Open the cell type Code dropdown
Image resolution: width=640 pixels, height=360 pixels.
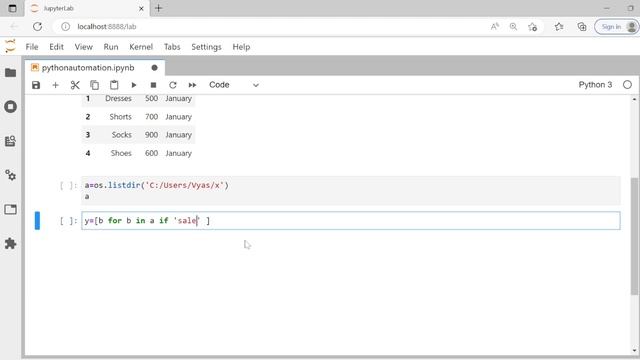[x=233, y=85]
